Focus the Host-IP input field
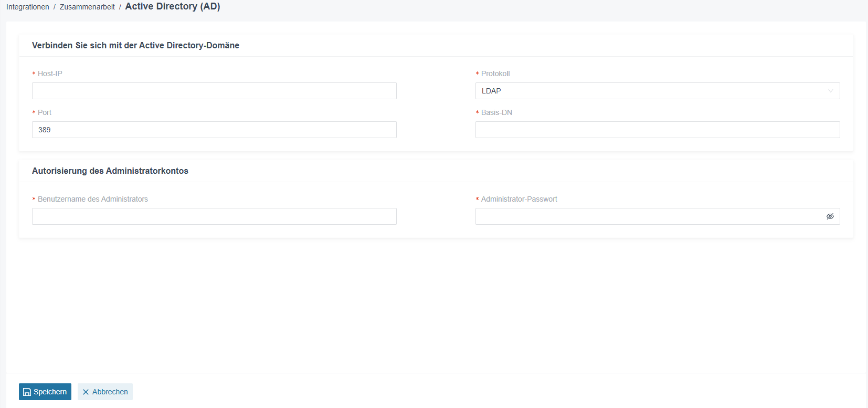This screenshot has height=408, width=868. tap(214, 91)
